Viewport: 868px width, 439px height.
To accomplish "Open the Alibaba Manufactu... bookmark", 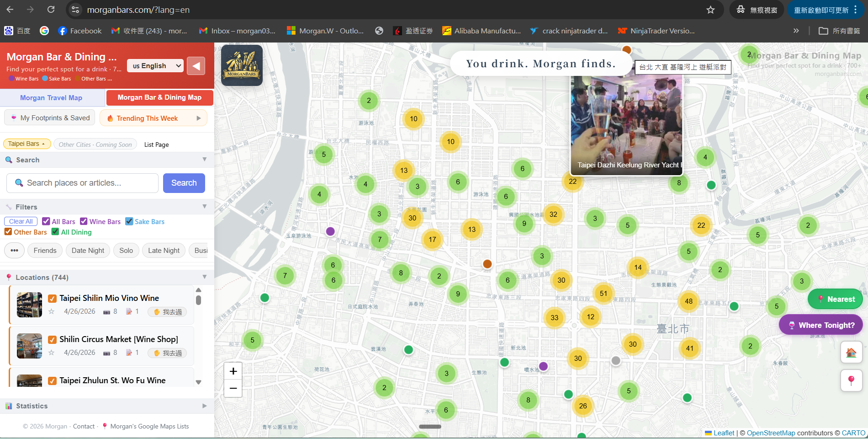I will 482,31.
